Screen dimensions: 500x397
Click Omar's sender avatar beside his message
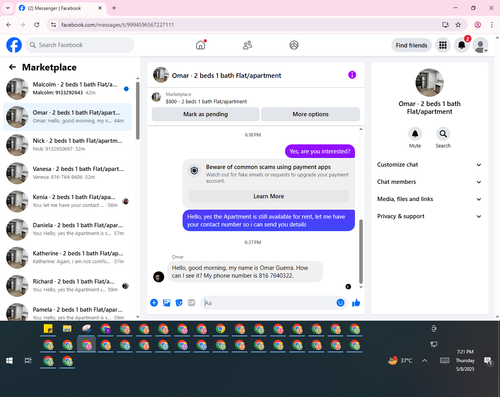[x=159, y=276]
